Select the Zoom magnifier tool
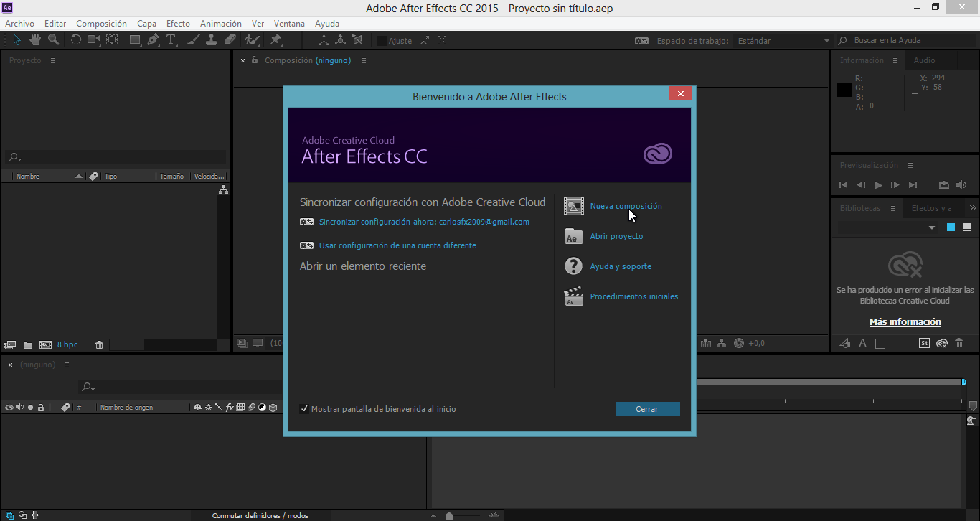The height and width of the screenshot is (521, 980). pos(53,40)
